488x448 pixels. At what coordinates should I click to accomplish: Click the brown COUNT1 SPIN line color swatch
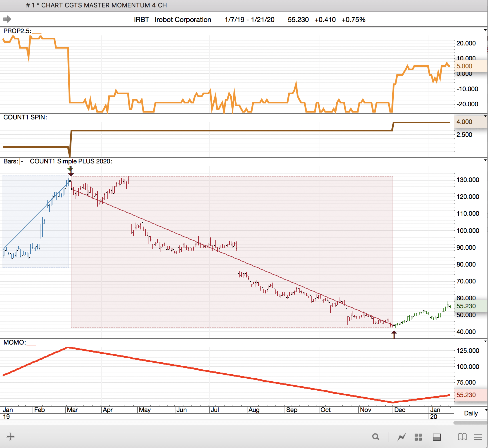click(x=53, y=120)
